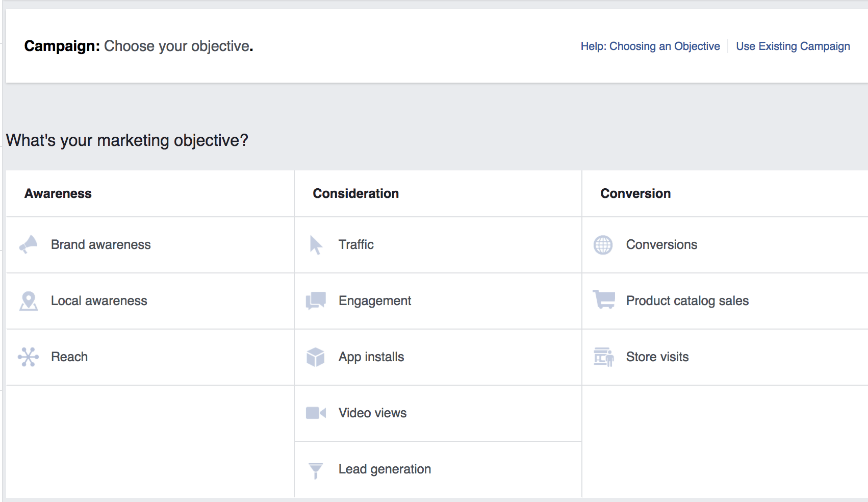Click the Brand awareness megaphone icon
Screen dimensions: 868x502
(29, 244)
